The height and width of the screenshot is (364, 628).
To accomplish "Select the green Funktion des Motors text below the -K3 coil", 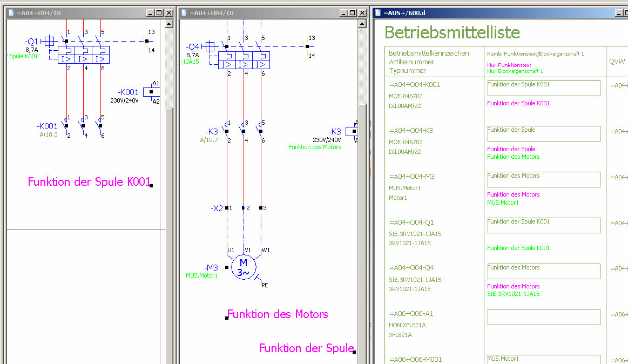I will [315, 147].
